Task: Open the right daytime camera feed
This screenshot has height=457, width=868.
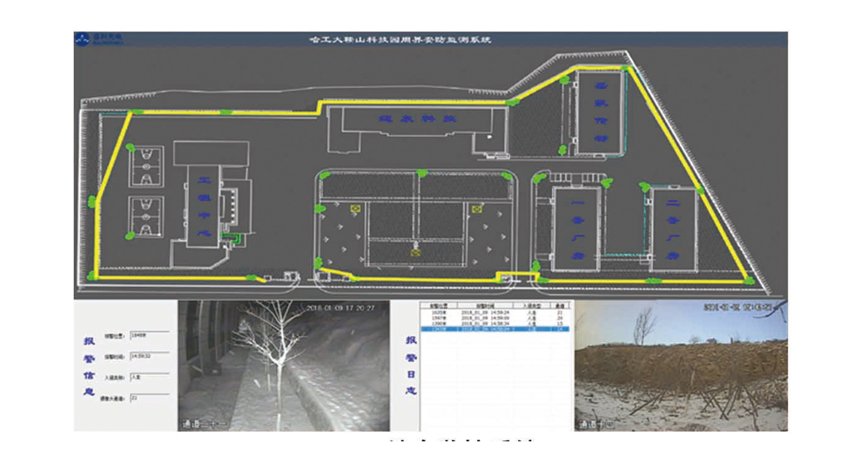Action: coord(681,366)
